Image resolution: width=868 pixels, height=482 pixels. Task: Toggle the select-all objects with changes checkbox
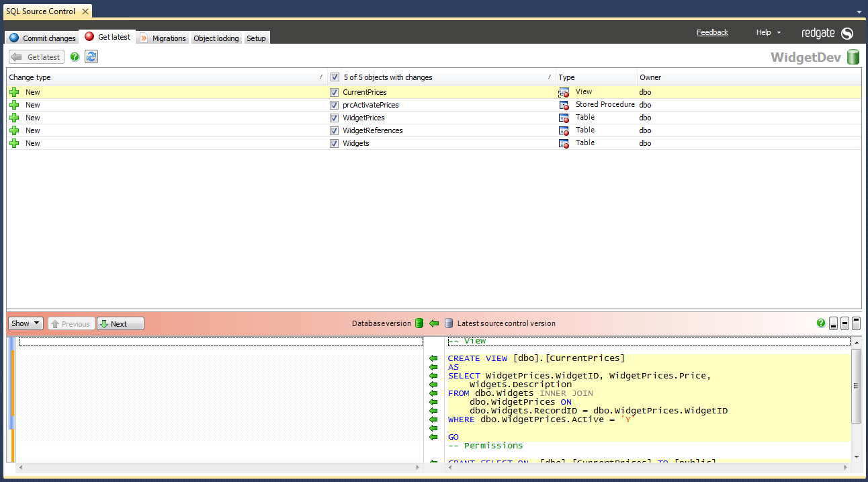tap(335, 77)
